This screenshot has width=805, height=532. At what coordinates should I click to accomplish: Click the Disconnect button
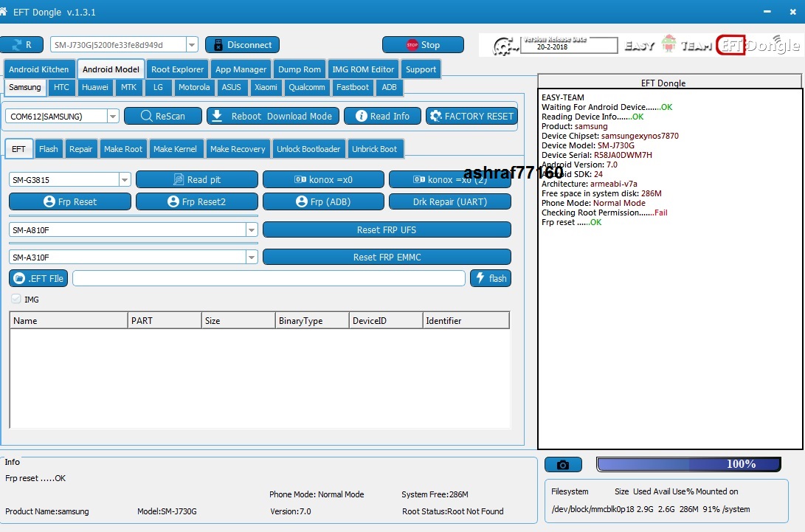pyautogui.click(x=242, y=45)
